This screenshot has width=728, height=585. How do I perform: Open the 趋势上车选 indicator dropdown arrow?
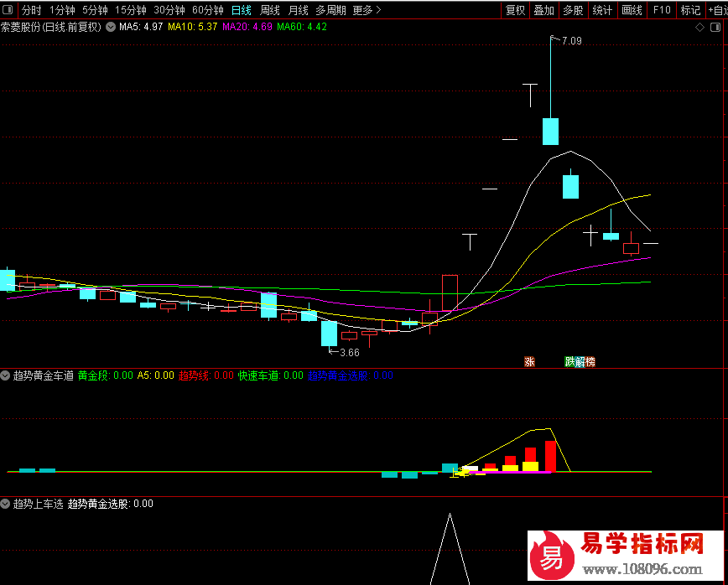(6, 505)
